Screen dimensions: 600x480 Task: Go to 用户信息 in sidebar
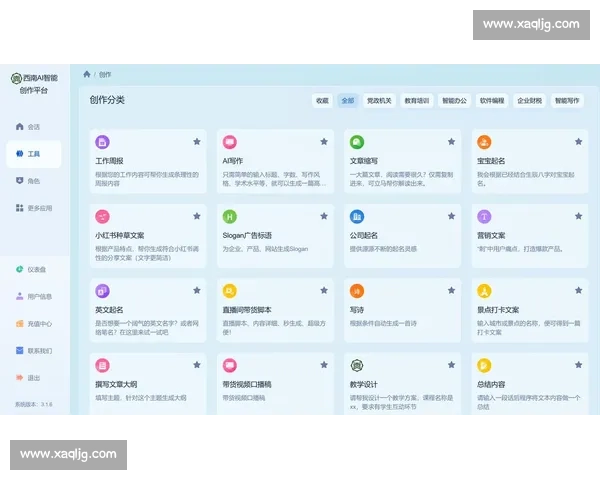34,297
